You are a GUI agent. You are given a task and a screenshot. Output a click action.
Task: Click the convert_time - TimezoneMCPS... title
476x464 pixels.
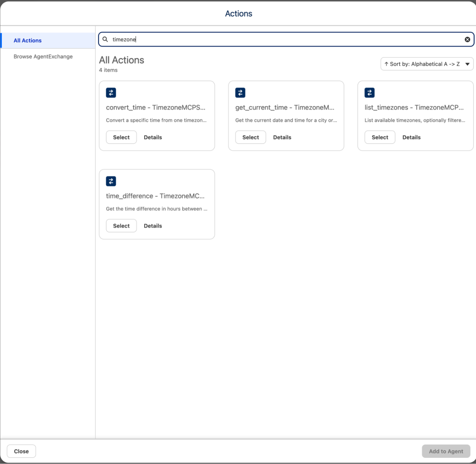[x=156, y=108]
